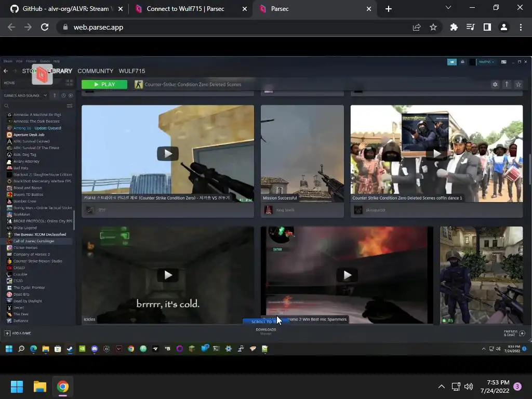
Task: Select Amnesia: The Dark Descent
Action: [x=36, y=121]
